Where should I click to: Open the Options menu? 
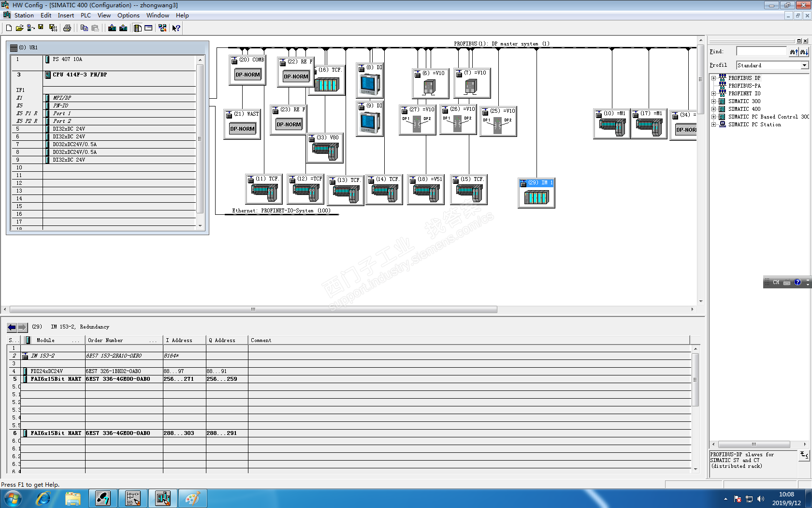click(128, 15)
